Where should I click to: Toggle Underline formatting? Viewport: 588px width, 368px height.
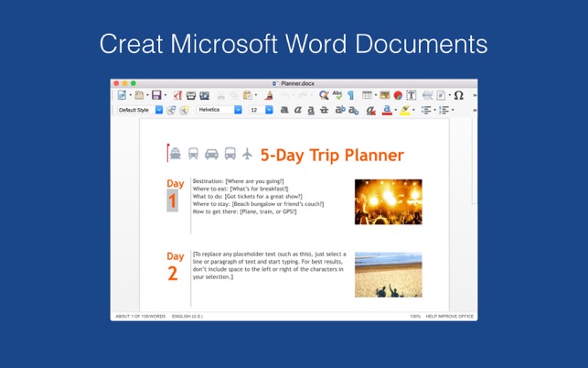[x=311, y=110]
